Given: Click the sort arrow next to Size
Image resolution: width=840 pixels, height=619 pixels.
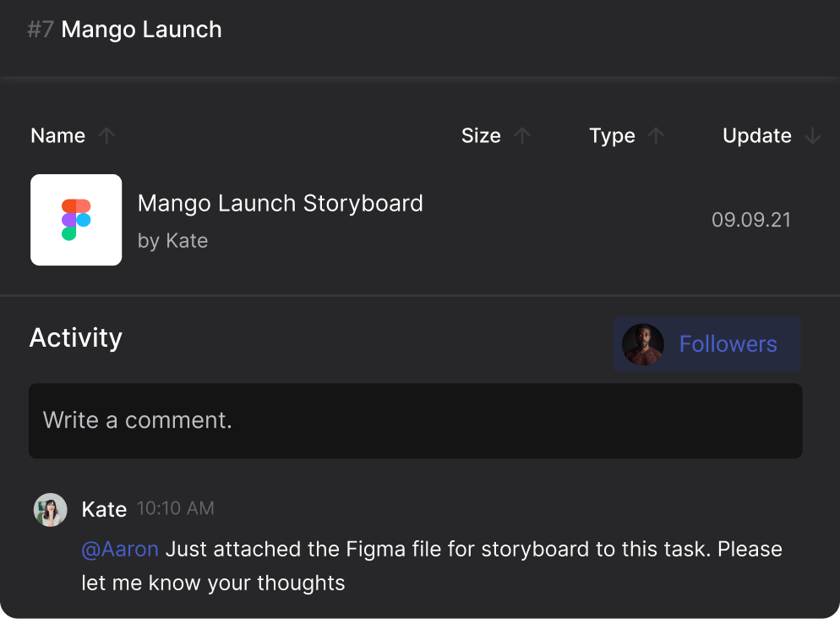Looking at the screenshot, I should tap(523, 136).
